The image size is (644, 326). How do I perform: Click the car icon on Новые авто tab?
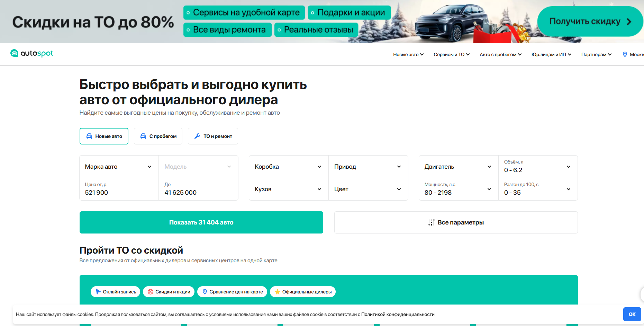point(89,136)
